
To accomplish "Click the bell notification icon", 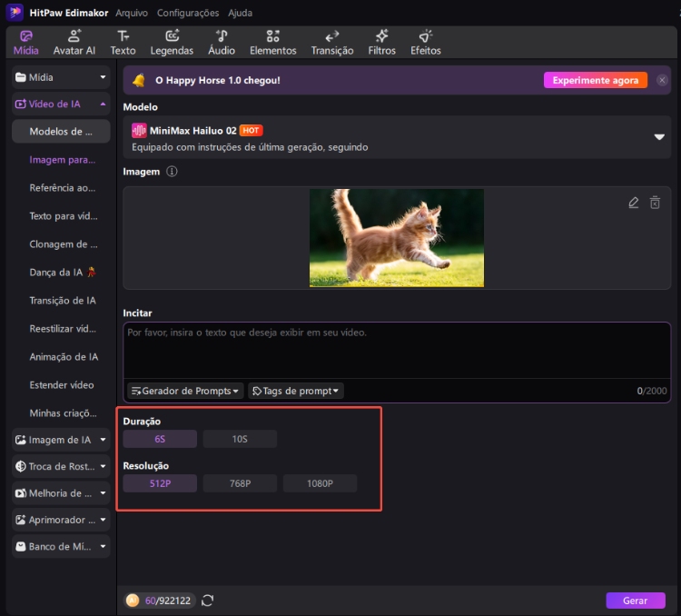I will tap(139, 80).
